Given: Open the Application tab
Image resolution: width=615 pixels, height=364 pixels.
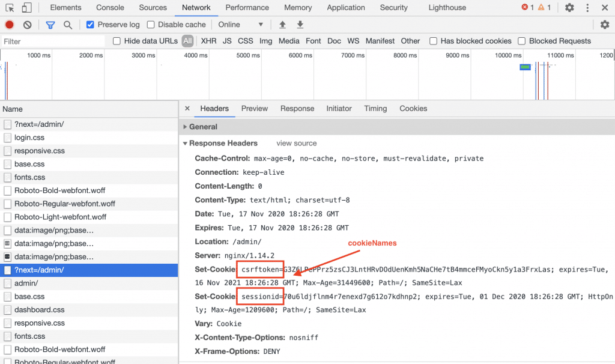Looking at the screenshot, I should tap(346, 7).
